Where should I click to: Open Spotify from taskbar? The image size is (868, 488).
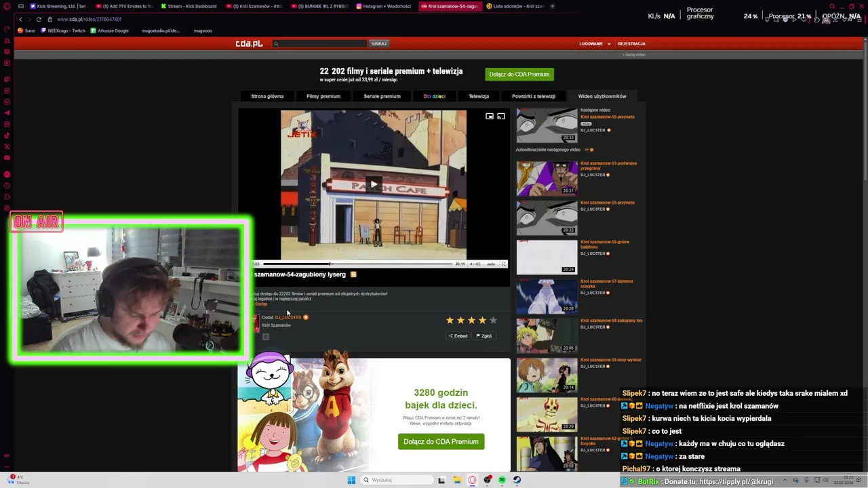(x=502, y=480)
